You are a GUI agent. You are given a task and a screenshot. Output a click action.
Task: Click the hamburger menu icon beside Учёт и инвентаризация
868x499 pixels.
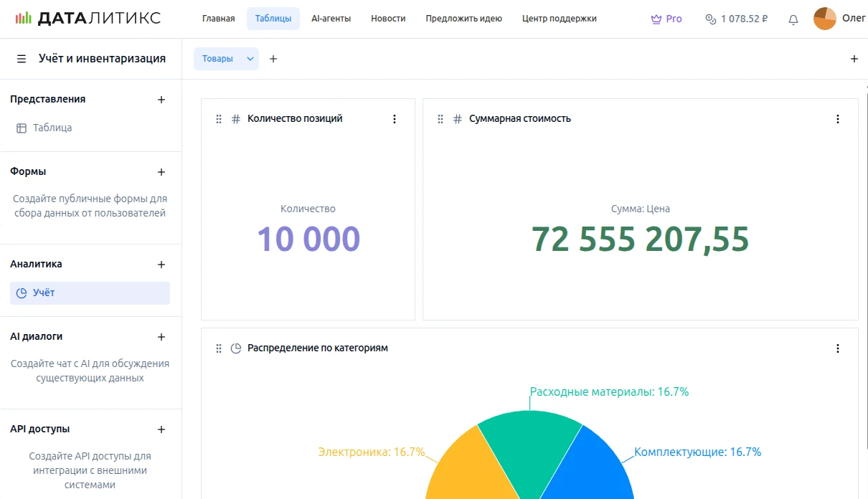click(x=22, y=59)
